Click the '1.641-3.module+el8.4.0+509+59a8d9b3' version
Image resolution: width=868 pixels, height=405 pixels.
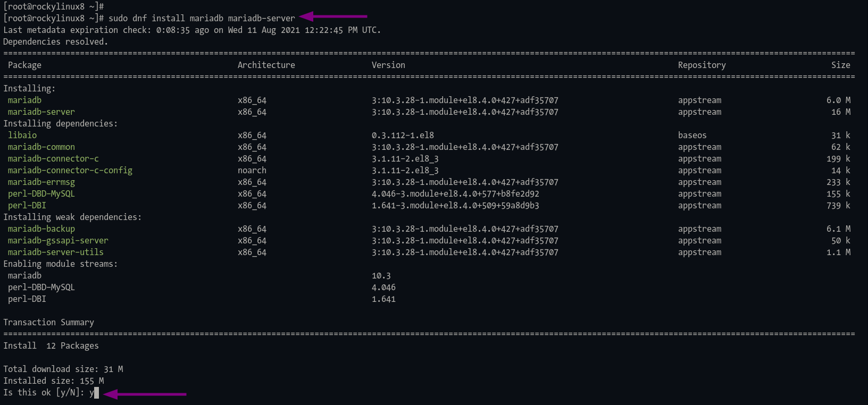(x=455, y=205)
